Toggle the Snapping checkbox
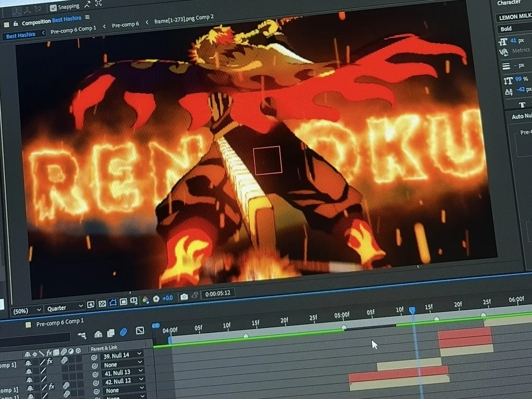The image size is (532, 399). pyautogui.click(x=54, y=7)
